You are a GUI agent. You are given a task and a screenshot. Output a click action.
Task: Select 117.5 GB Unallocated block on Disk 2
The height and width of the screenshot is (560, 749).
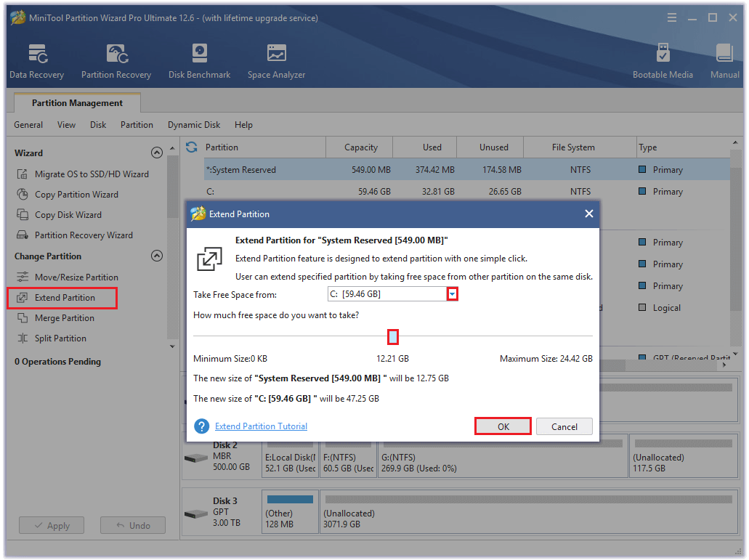[x=684, y=456]
